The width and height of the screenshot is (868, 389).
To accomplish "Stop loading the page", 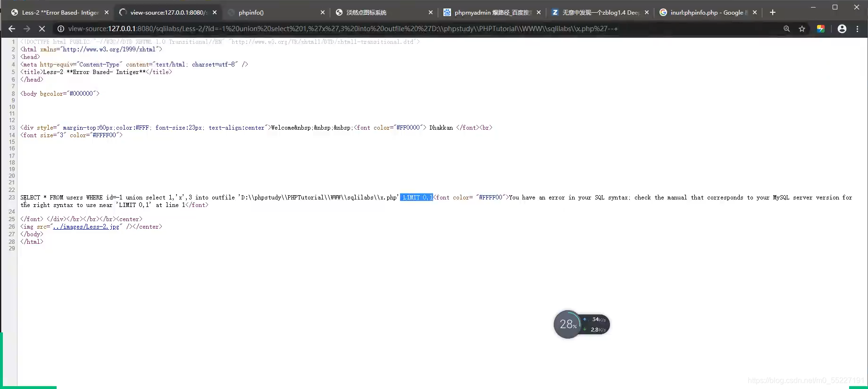I will pyautogui.click(x=42, y=29).
